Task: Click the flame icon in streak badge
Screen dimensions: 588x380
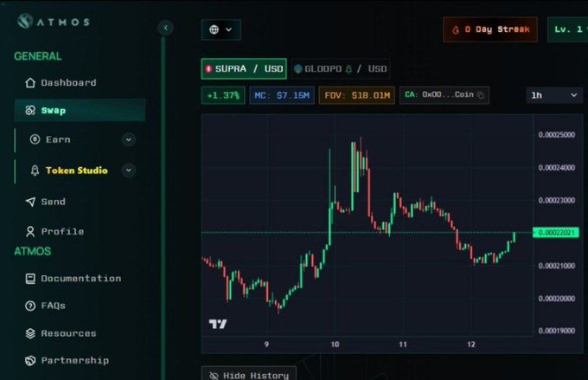Action: pyautogui.click(x=456, y=29)
